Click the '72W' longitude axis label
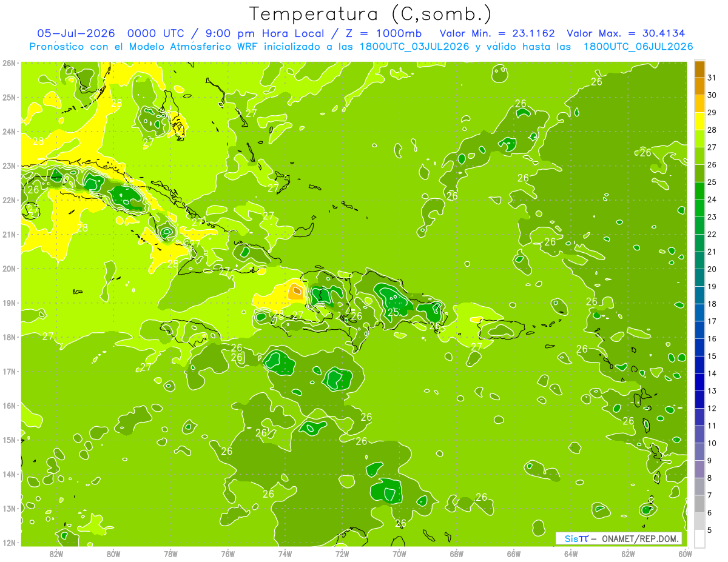728x562 pixels. (342, 554)
